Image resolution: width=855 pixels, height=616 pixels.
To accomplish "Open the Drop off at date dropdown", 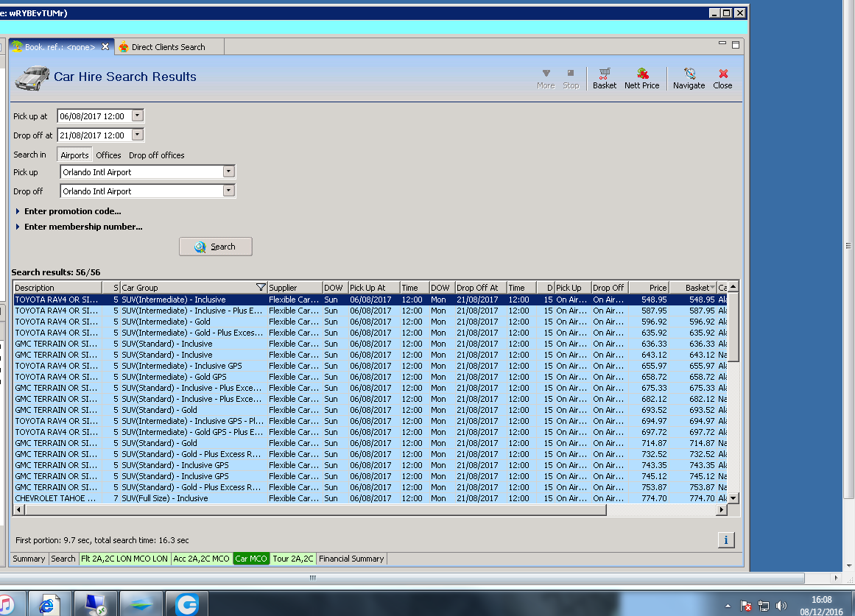I will 138,135.
